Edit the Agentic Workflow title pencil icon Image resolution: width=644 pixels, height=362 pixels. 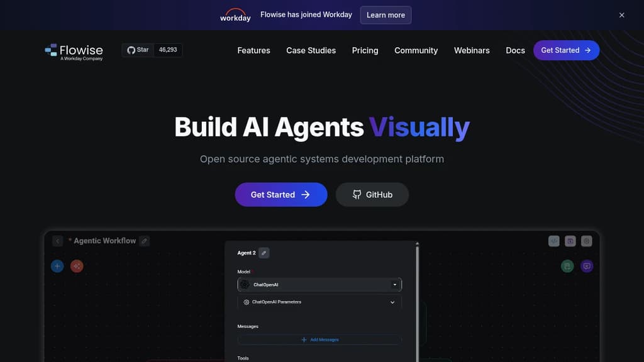(144, 241)
